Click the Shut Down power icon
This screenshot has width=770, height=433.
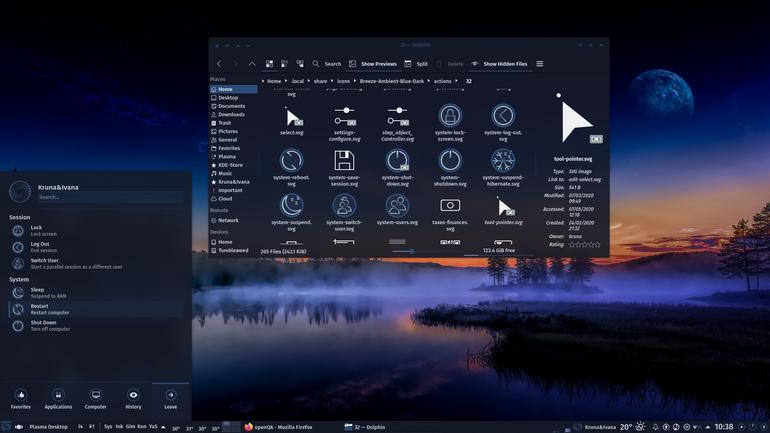point(18,325)
